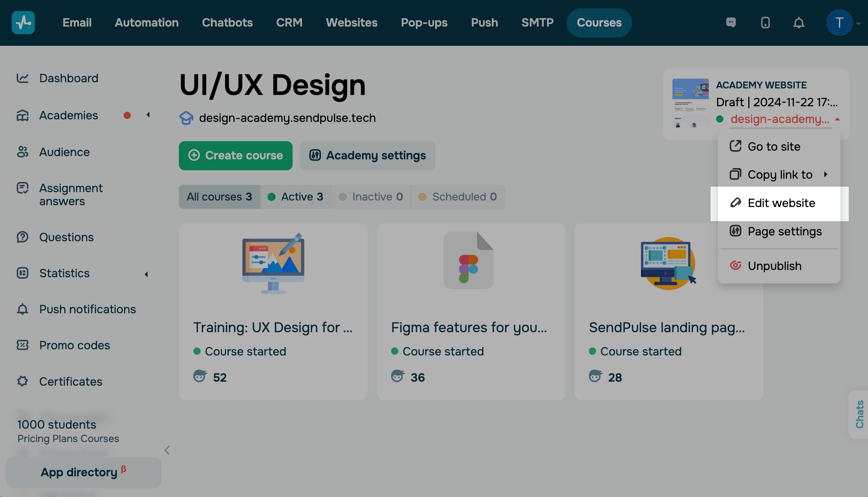Click the Go to site external-link icon

735,146
